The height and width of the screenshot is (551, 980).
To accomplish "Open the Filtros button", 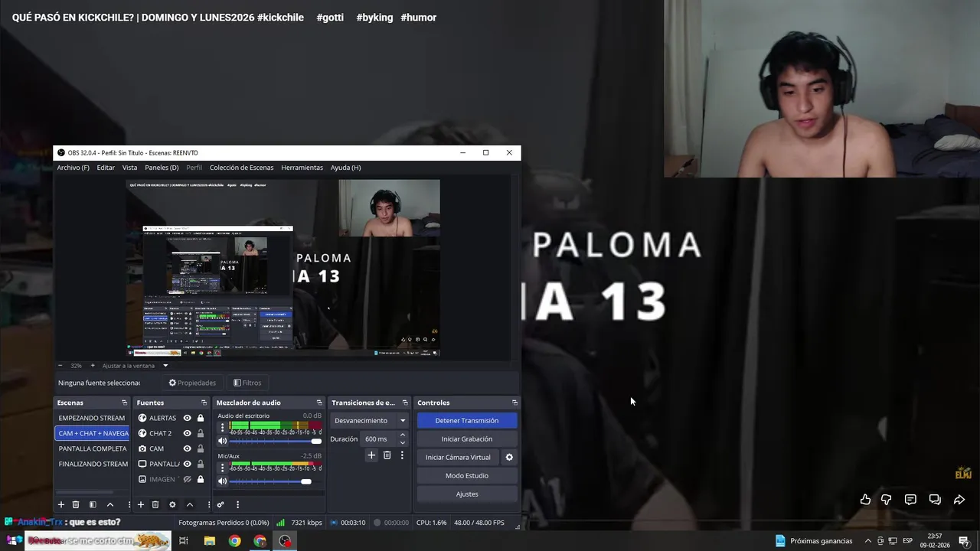I will [x=247, y=383].
